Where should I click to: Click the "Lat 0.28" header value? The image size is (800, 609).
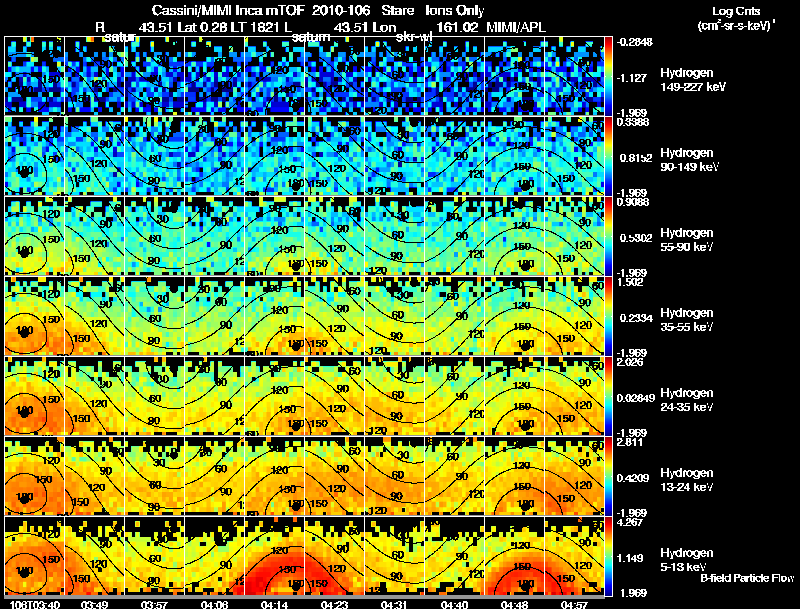202,27
